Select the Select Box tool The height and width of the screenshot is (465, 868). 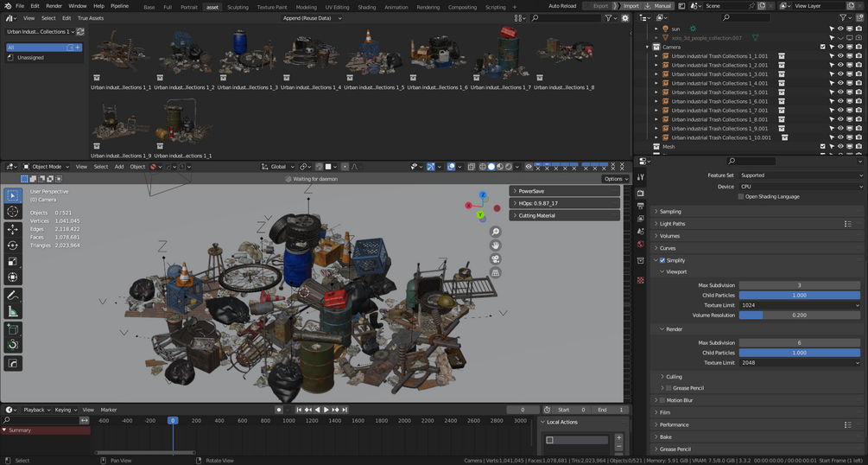click(x=13, y=195)
